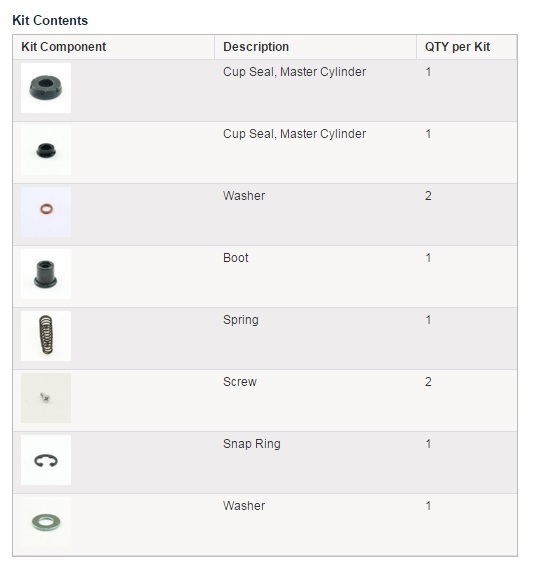The width and height of the screenshot is (537, 575).
Task: Click the Kit Component column header
Action: (63, 47)
